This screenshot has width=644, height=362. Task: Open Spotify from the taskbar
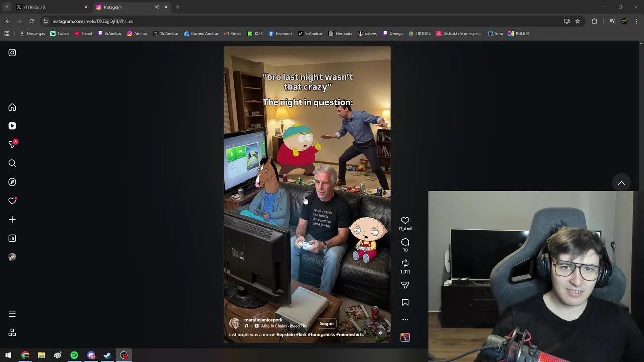coord(74,355)
